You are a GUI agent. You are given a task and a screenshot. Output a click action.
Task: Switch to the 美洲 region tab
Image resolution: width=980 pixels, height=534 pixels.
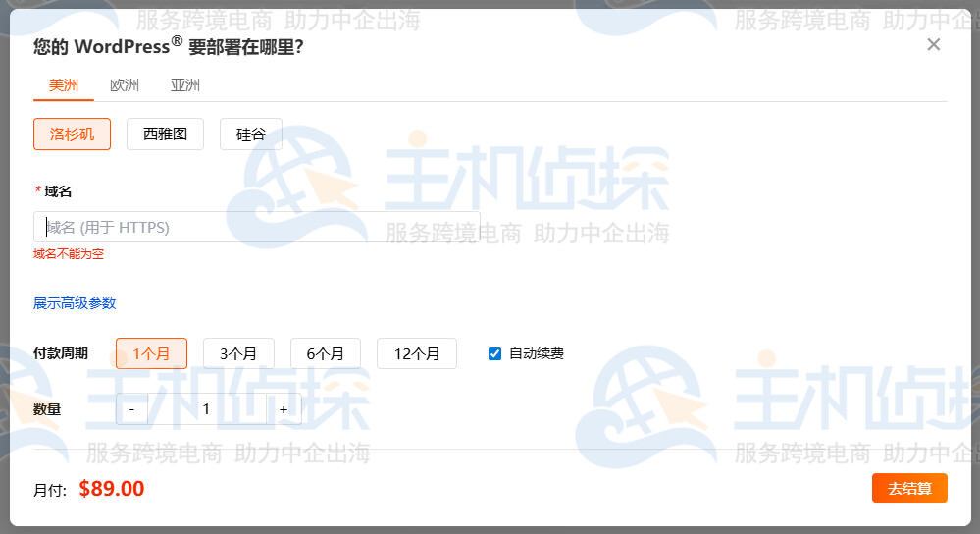(64, 85)
